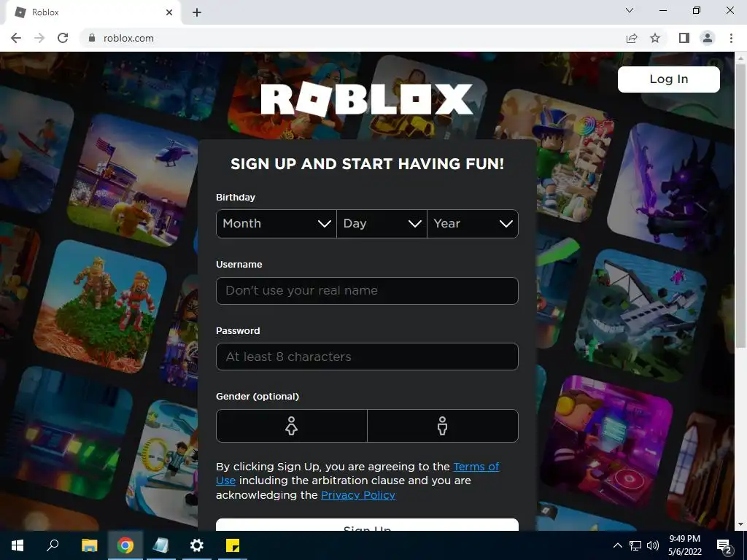Open File Explorer from taskbar
The image size is (747, 560).
click(89, 545)
